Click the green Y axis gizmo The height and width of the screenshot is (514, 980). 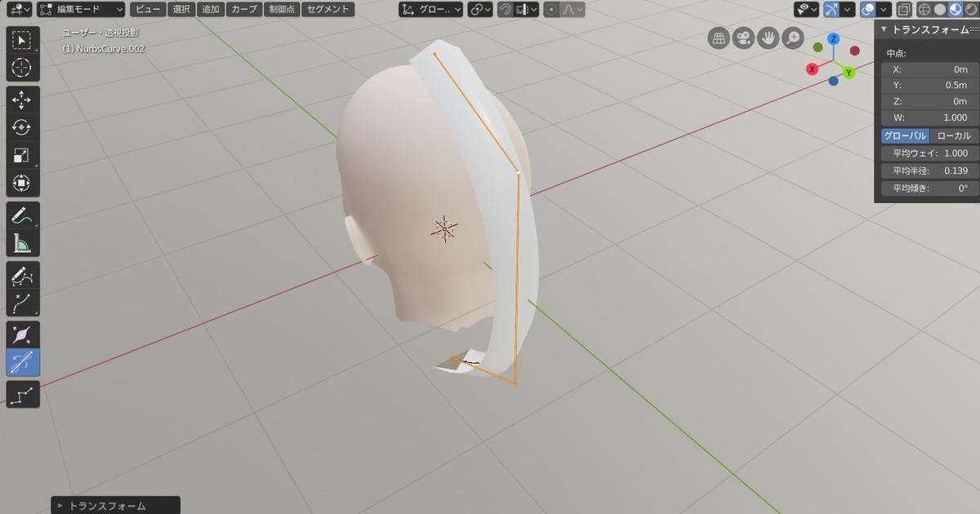(849, 73)
